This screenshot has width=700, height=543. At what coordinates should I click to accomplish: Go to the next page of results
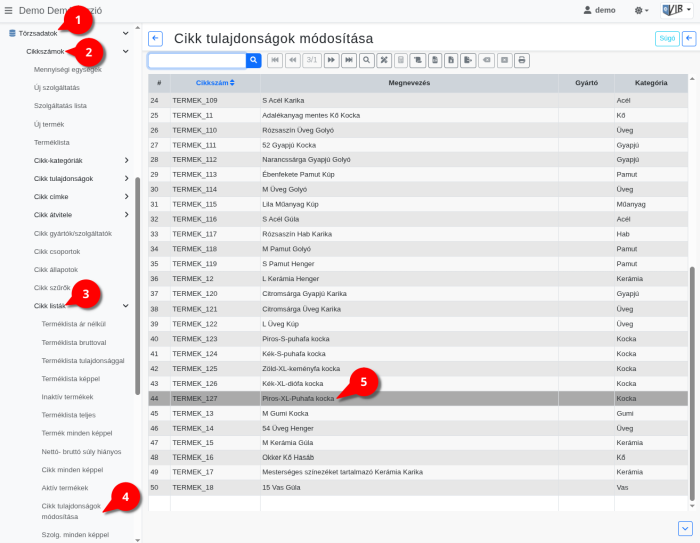[331, 60]
